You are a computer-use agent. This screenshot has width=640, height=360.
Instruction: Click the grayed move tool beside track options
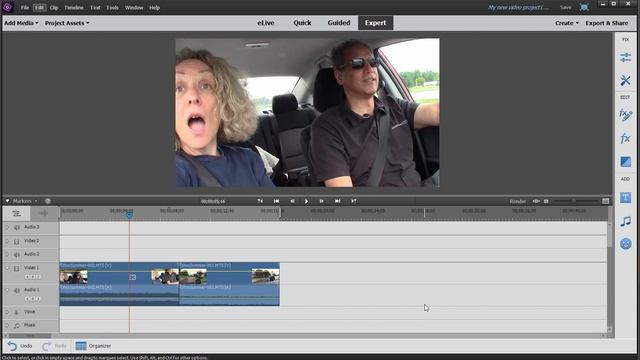pyautogui.click(x=44, y=213)
